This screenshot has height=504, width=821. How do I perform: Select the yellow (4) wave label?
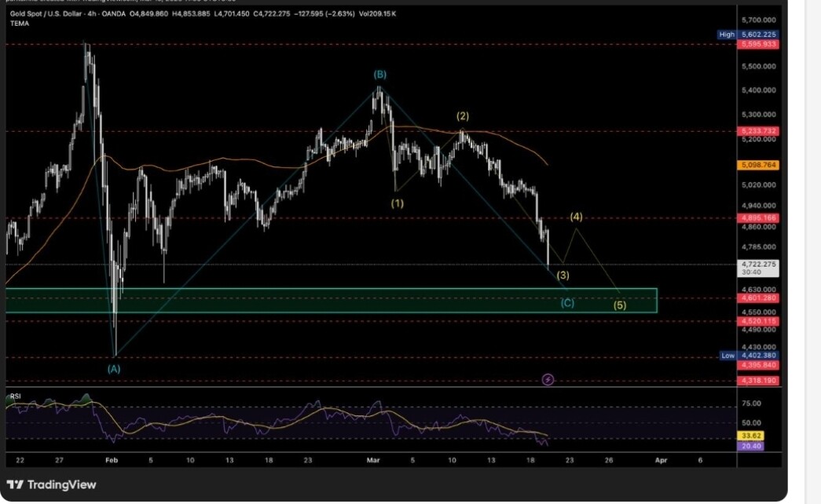pyautogui.click(x=576, y=216)
